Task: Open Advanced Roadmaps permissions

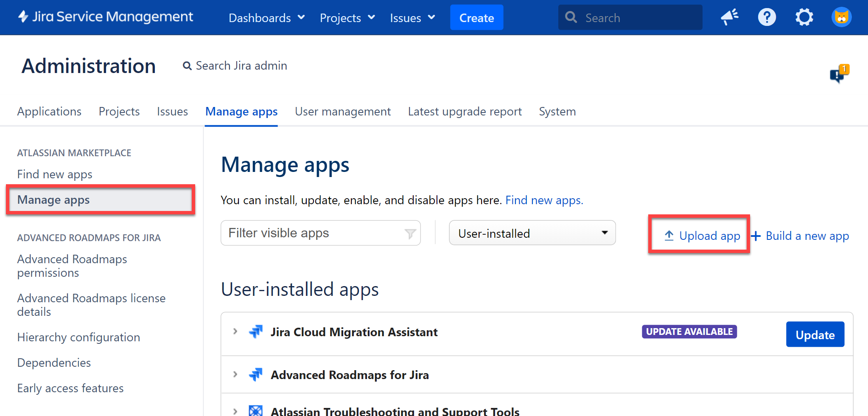Action: tap(72, 266)
